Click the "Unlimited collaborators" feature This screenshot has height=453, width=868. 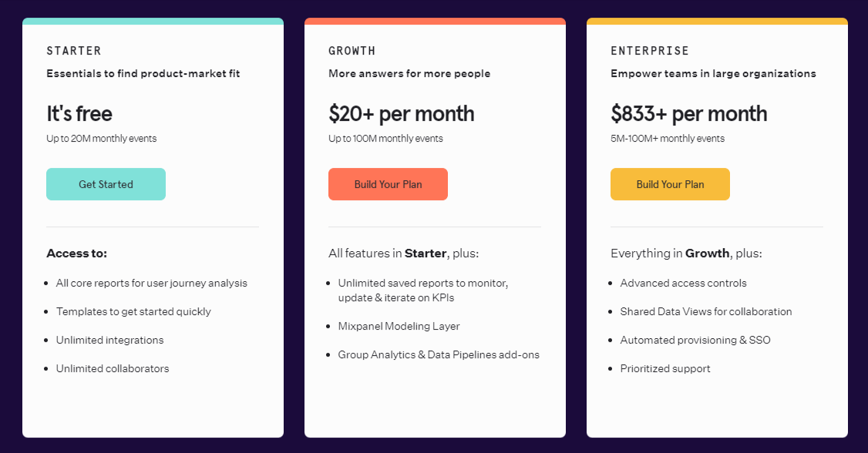[x=113, y=368]
